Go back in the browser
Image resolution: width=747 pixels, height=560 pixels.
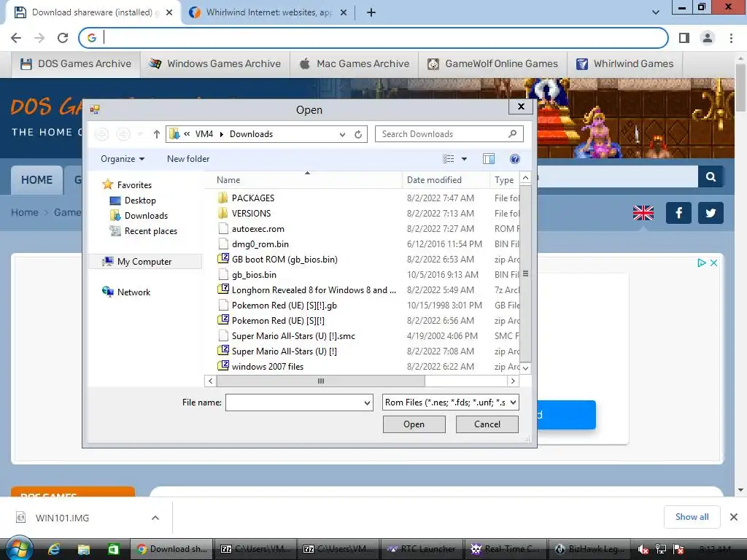(16, 38)
